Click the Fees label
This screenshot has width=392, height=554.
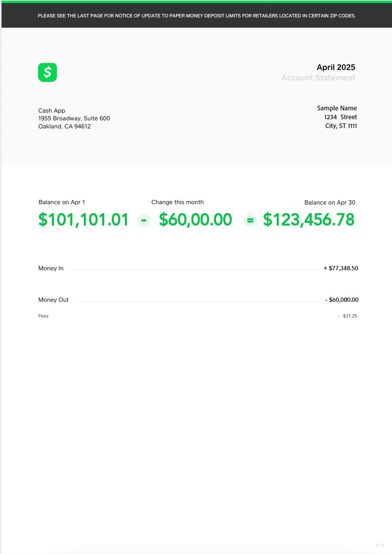pyautogui.click(x=43, y=316)
